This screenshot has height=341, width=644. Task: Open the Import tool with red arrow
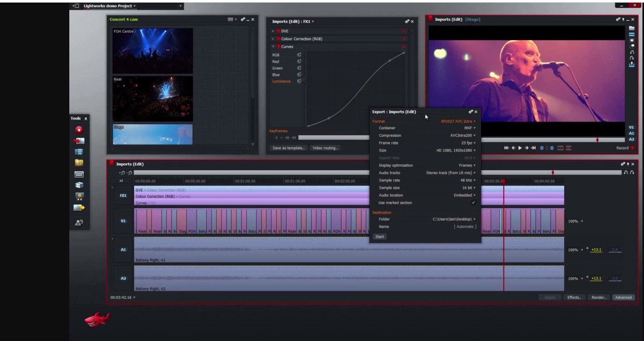pos(79,141)
